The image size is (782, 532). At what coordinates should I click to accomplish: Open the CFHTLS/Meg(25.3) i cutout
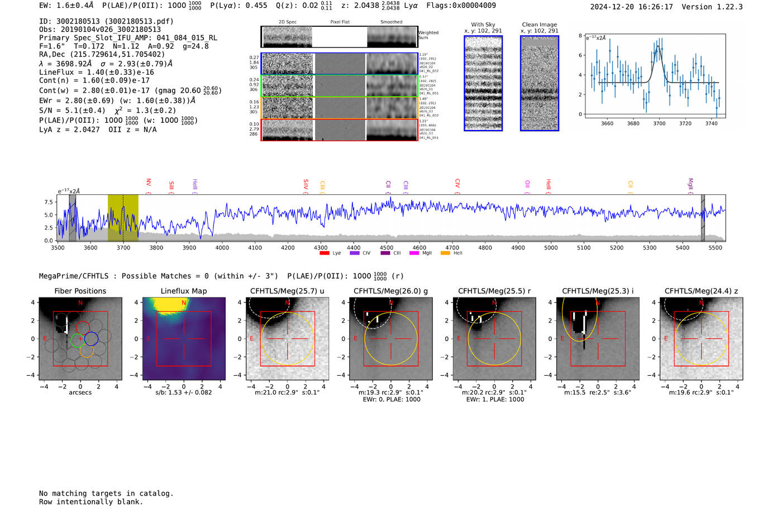598,339
